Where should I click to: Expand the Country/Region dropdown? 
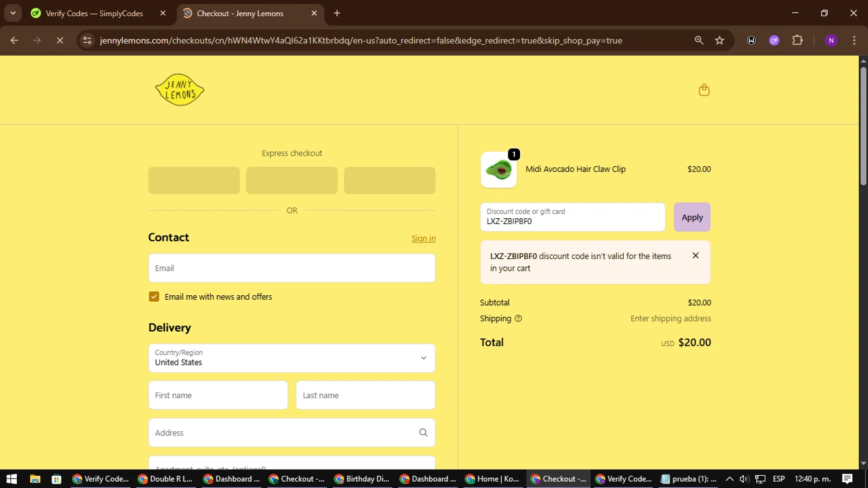point(292,358)
